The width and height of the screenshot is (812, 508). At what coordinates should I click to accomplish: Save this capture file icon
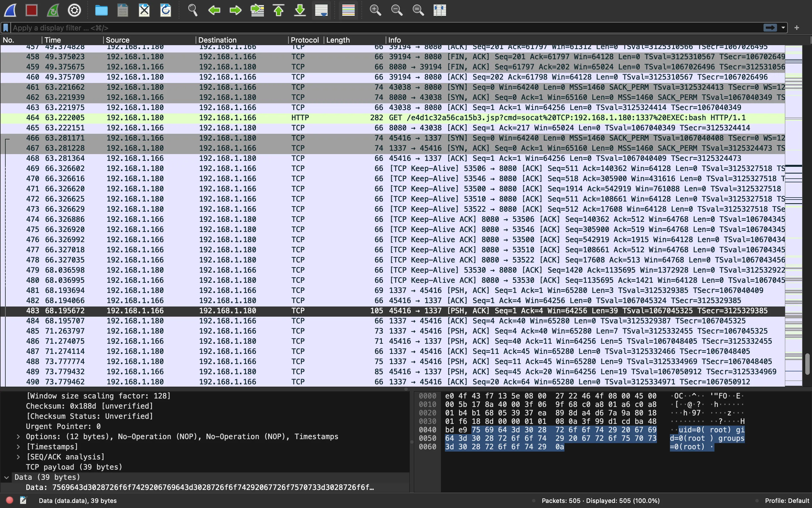point(123,10)
